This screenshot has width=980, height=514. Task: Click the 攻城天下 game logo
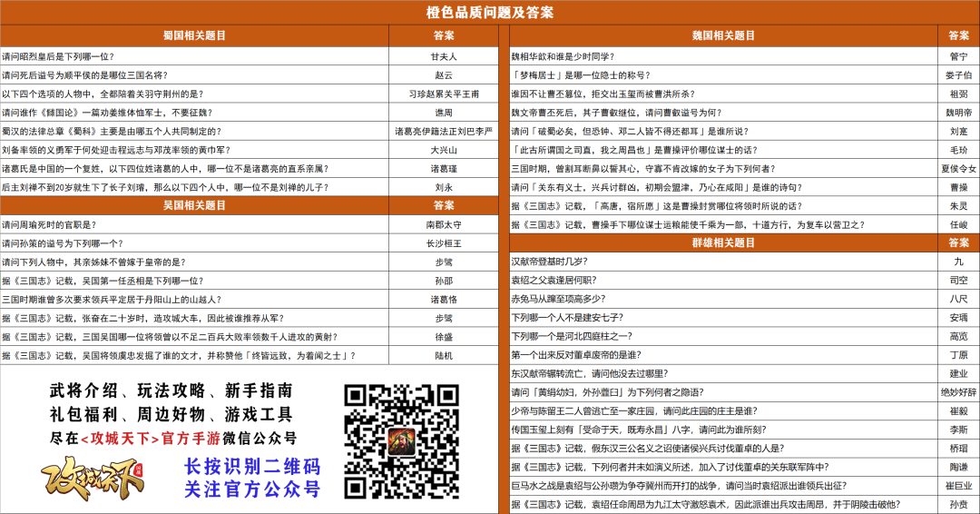pos(93,479)
